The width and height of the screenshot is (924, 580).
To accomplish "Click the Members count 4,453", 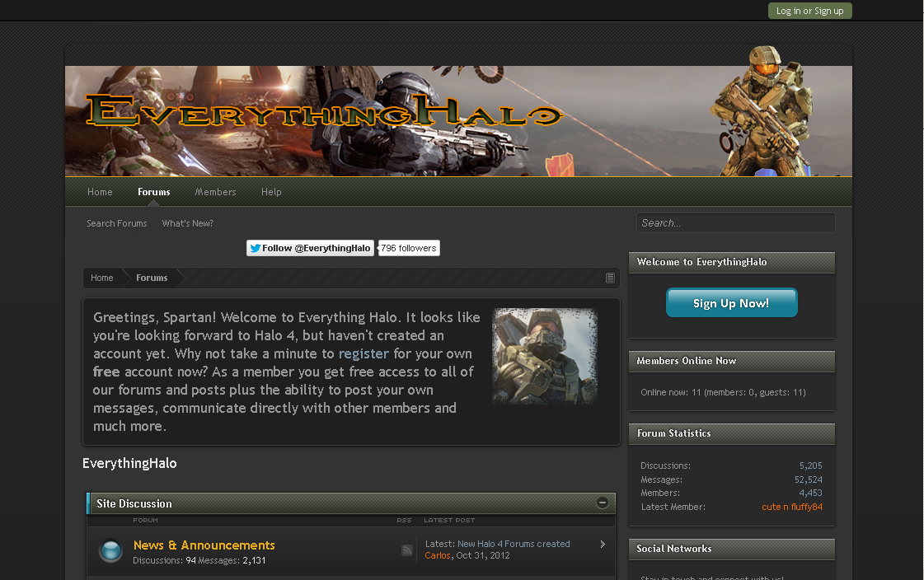I will [x=810, y=493].
